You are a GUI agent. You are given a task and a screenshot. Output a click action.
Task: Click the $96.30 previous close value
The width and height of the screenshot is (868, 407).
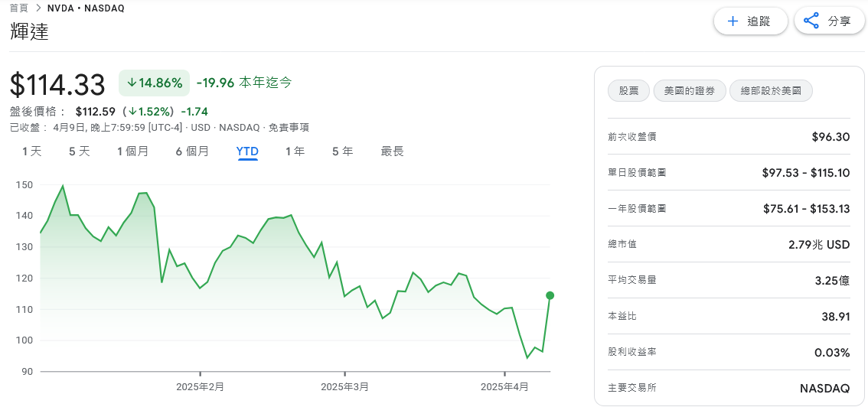pos(830,137)
